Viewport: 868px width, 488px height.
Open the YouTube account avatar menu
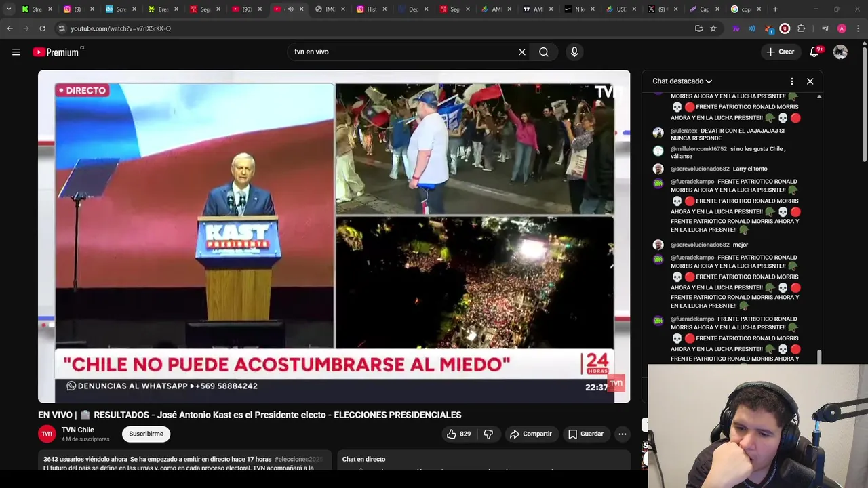840,52
